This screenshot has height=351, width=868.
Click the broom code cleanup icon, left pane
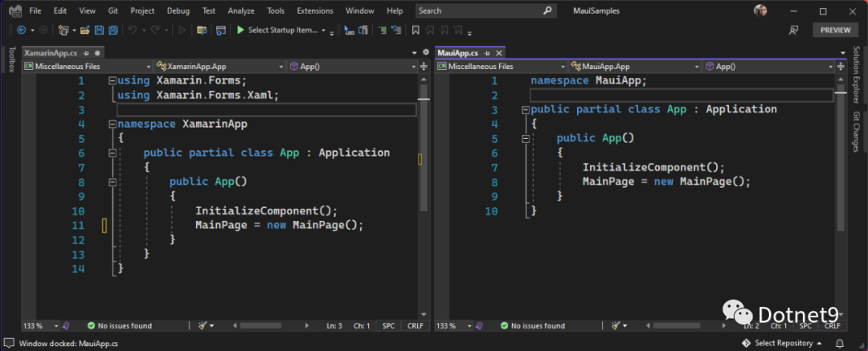202,325
